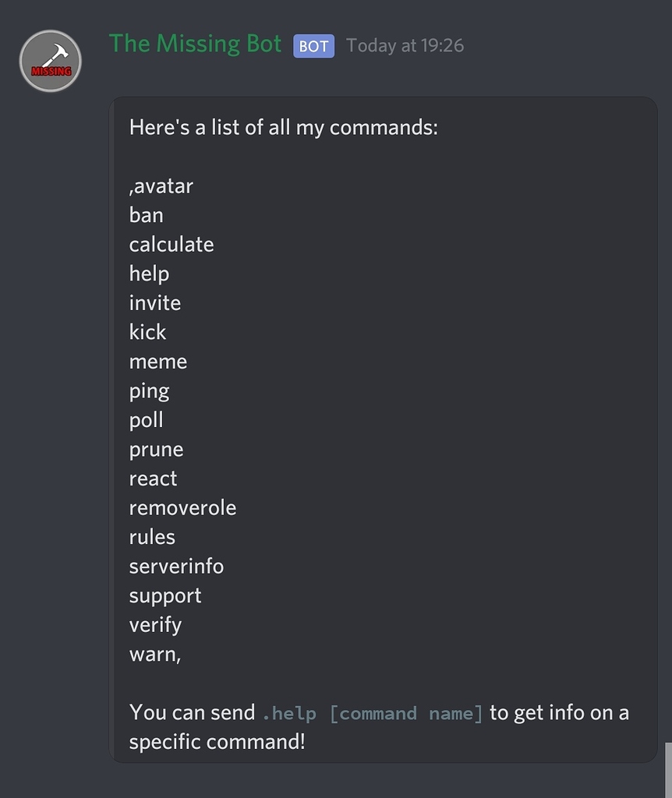This screenshot has height=798, width=672.
Task: Click the BOT badge next to the name
Action: coord(313,47)
